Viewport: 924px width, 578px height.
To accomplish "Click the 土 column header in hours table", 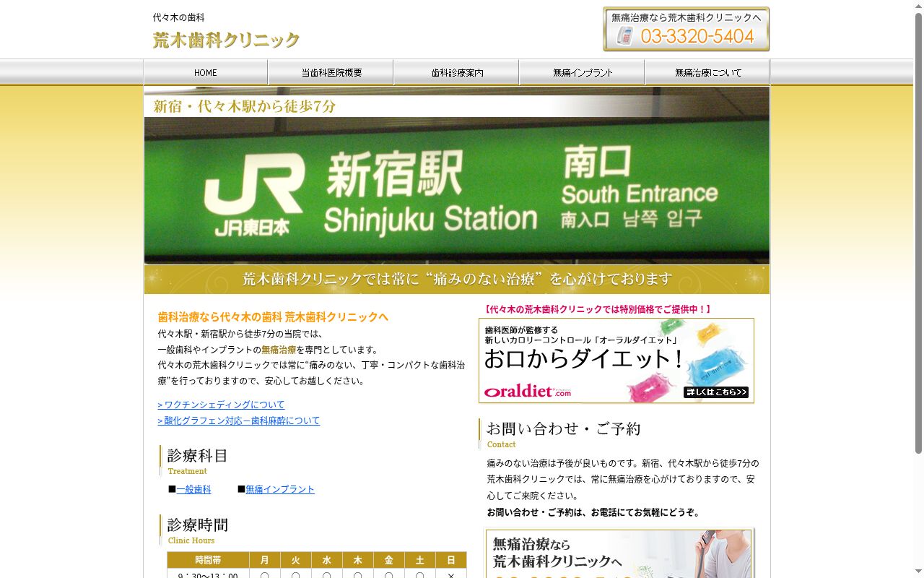I will [420, 560].
